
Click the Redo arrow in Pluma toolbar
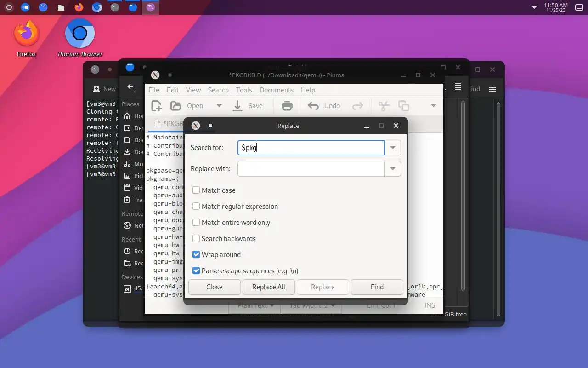coord(357,106)
